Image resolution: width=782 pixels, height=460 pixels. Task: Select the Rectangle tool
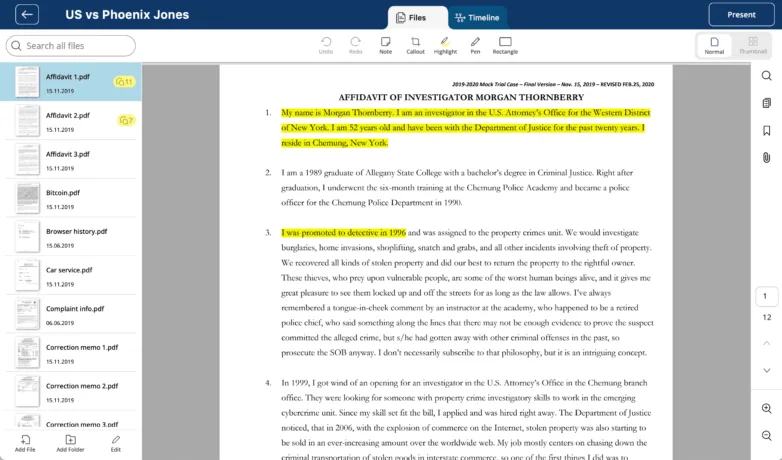tap(505, 44)
